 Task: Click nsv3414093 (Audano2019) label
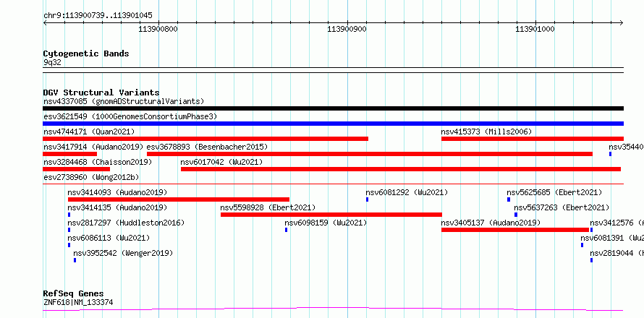(117, 192)
